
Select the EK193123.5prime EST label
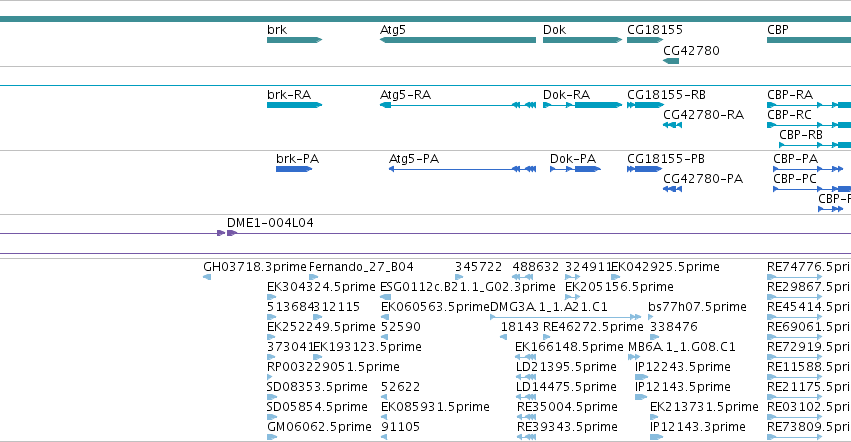pyautogui.click(x=367, y=347)
